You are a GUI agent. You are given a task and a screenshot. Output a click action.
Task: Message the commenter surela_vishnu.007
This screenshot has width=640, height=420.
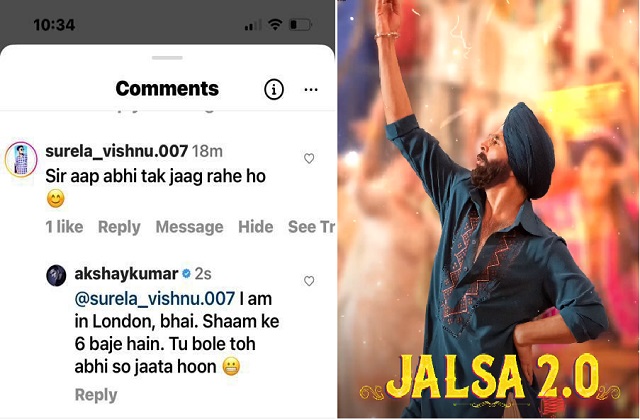coord(189,227)
